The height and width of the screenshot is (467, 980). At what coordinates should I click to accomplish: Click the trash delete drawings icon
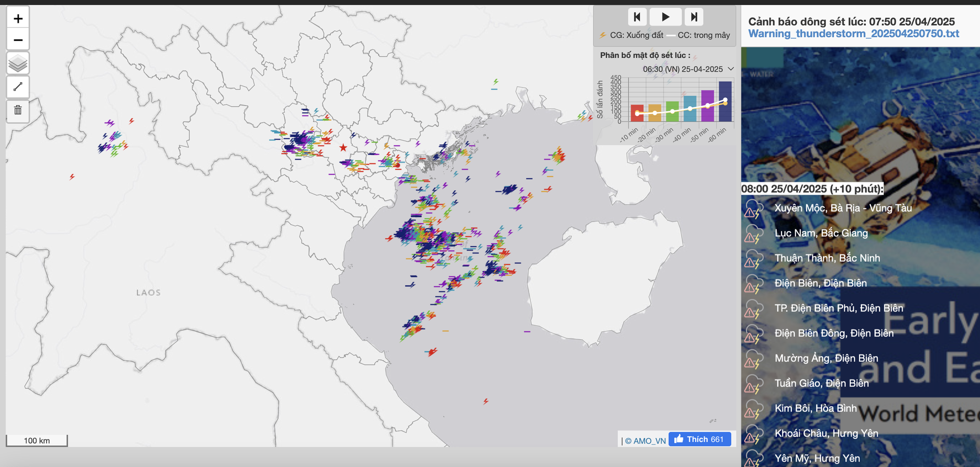tap(18, 110)
